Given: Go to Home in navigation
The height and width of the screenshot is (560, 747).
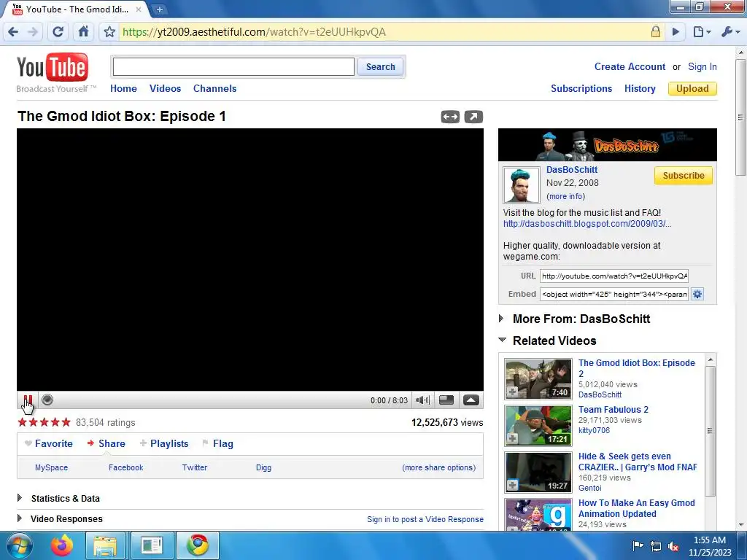Looking at the screenshot, I should pyautogui.click(x=123, y=88).
